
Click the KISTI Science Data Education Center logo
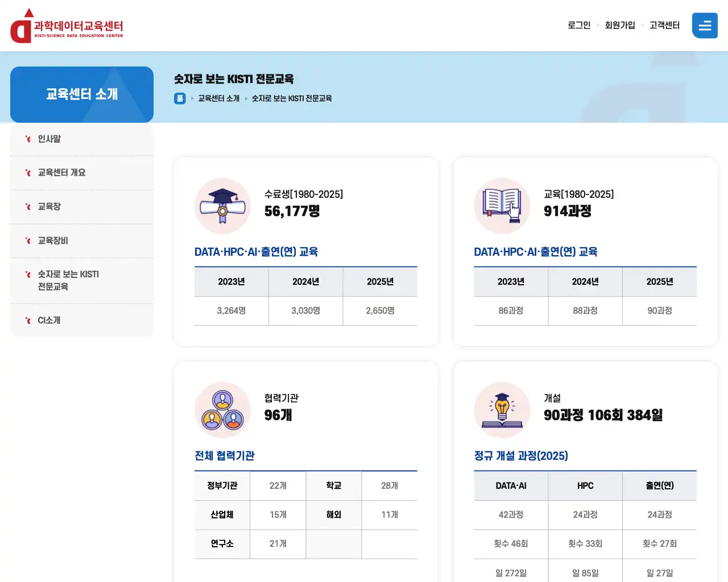(x=67, y=26)
